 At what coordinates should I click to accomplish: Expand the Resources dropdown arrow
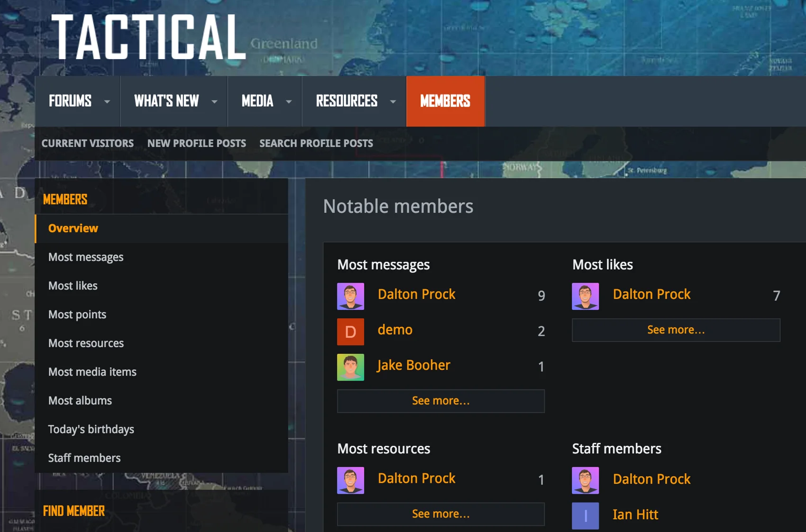(393, 101)
